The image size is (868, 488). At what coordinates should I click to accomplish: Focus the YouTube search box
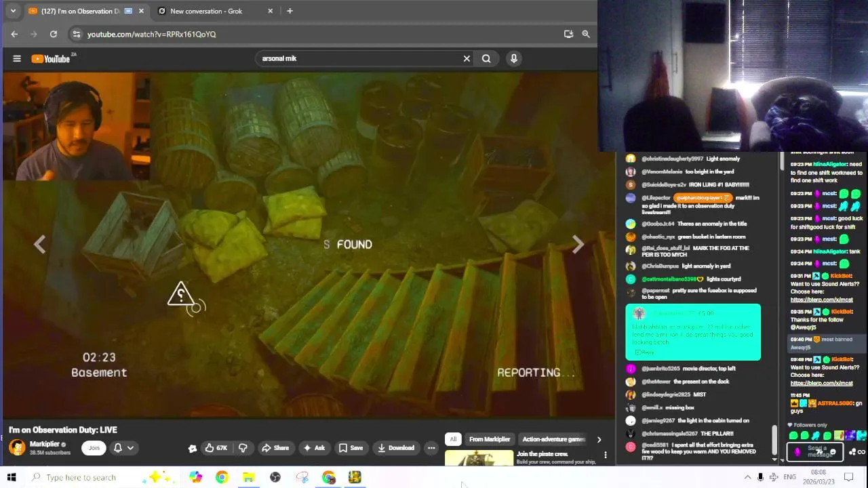359,58
